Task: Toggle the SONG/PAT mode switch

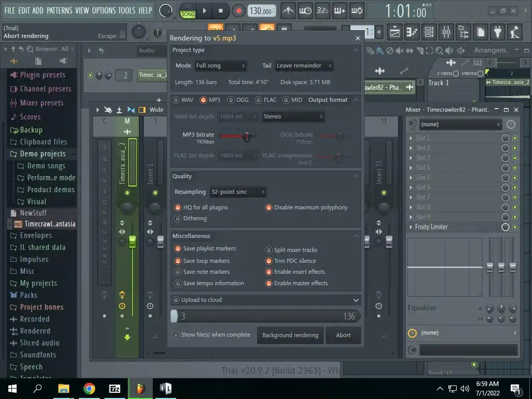Action: [188, 11]
